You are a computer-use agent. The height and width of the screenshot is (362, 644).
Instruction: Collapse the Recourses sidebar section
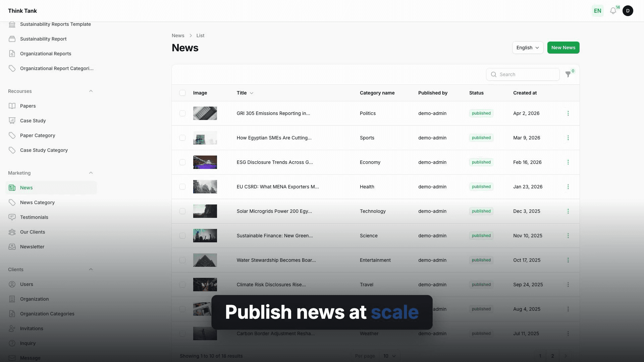(91, 91)
